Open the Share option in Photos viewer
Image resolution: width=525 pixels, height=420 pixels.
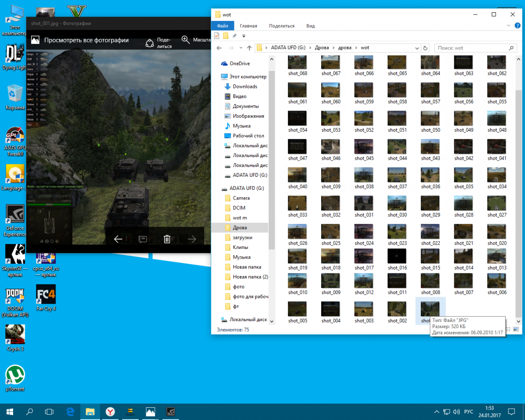point(158,42)
